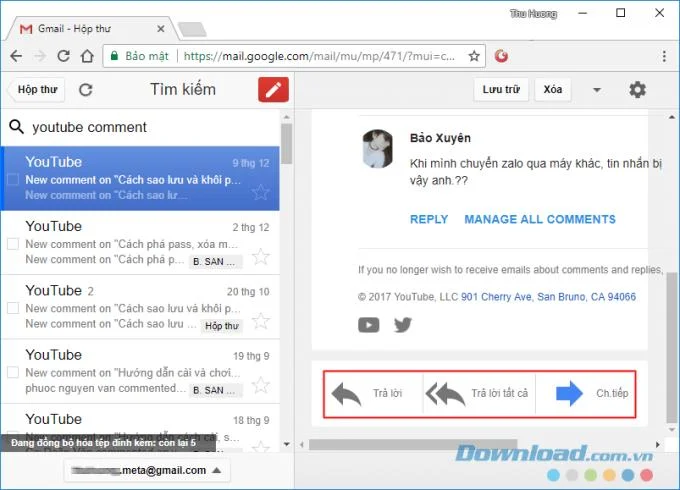The image size is (680, 490).
Task: Click horizontal scroll left arrow
Action: [302, 444]
